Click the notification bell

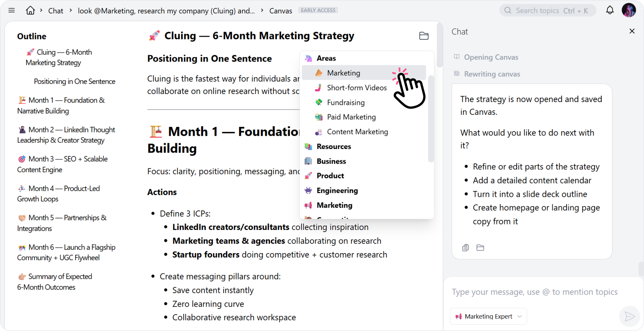[610, 10]
